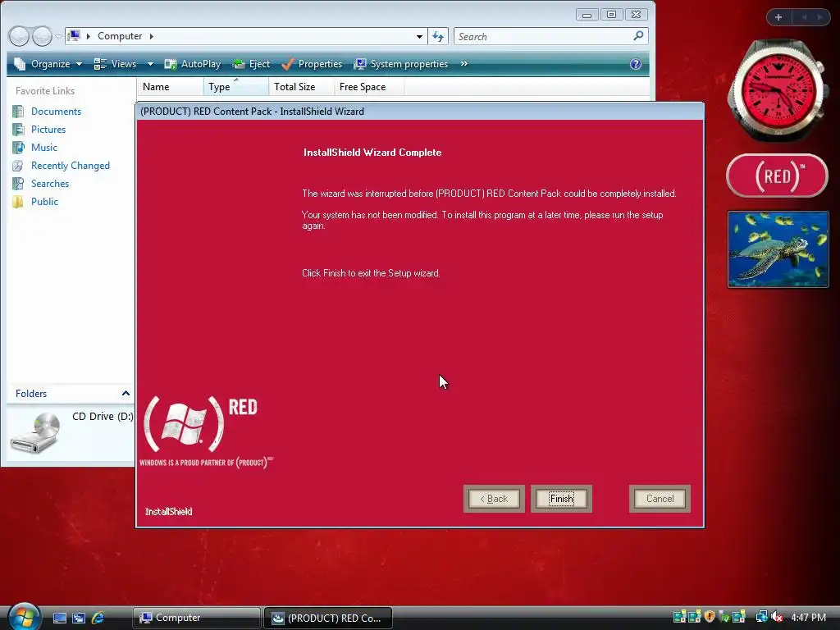Click the Public folder icon
840x630 pixels.
click(x=18, y=202)
